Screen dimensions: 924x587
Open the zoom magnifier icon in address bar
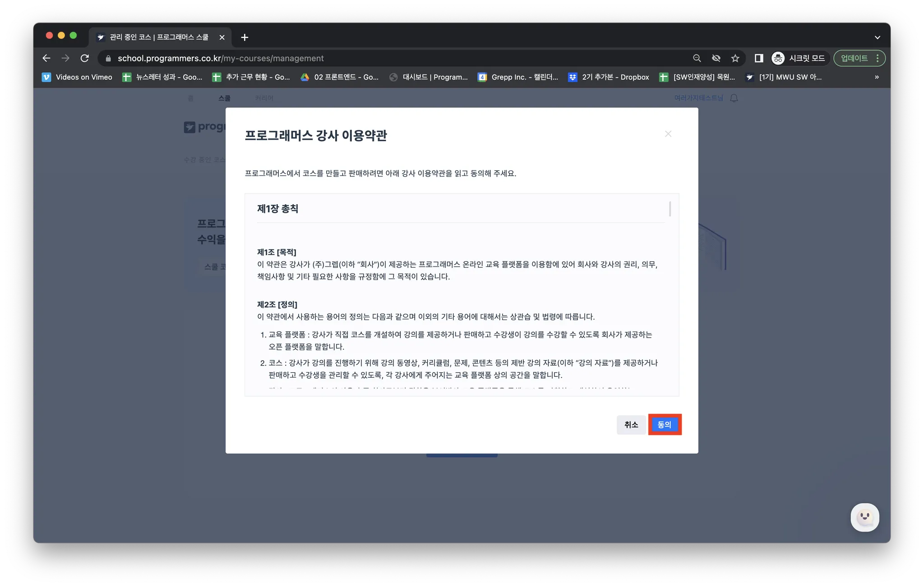[x=697, y=58]
